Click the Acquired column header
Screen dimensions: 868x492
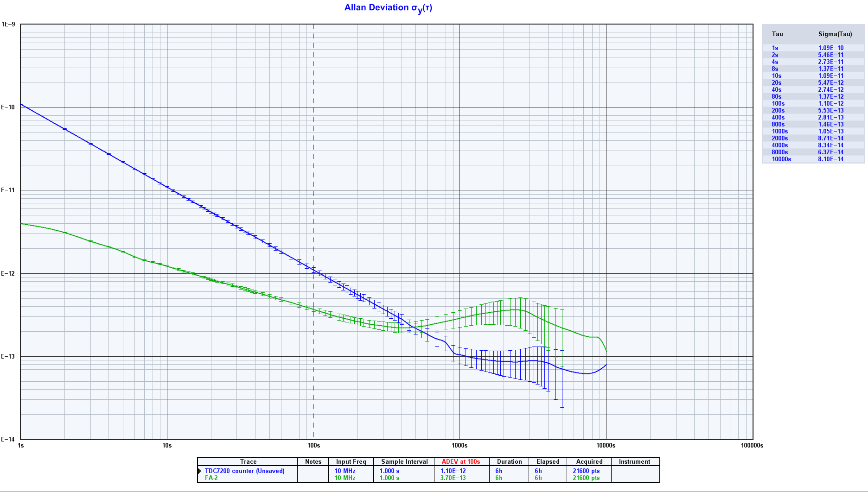click(589, 461)
